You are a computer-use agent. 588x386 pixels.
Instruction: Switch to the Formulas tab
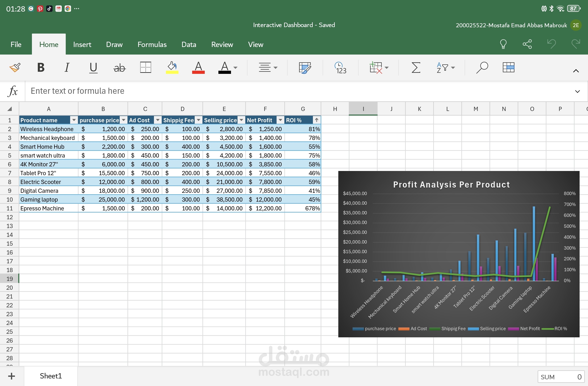pos(152,44)
